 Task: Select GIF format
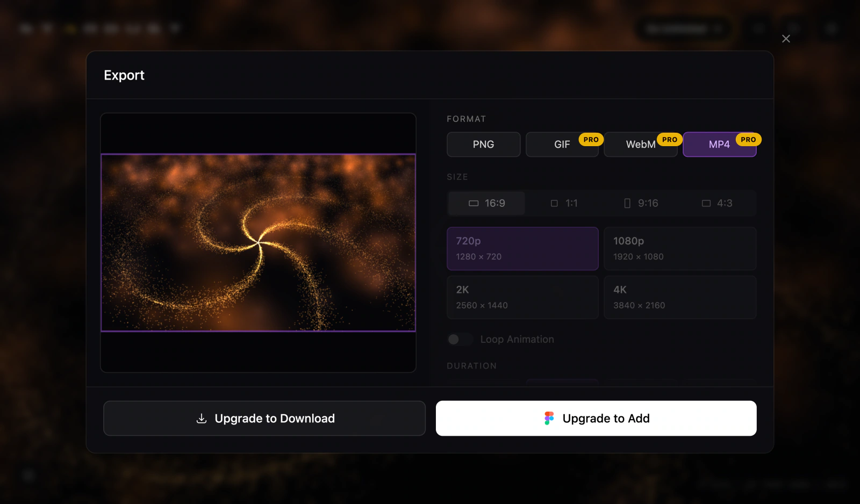pos(562,145)
